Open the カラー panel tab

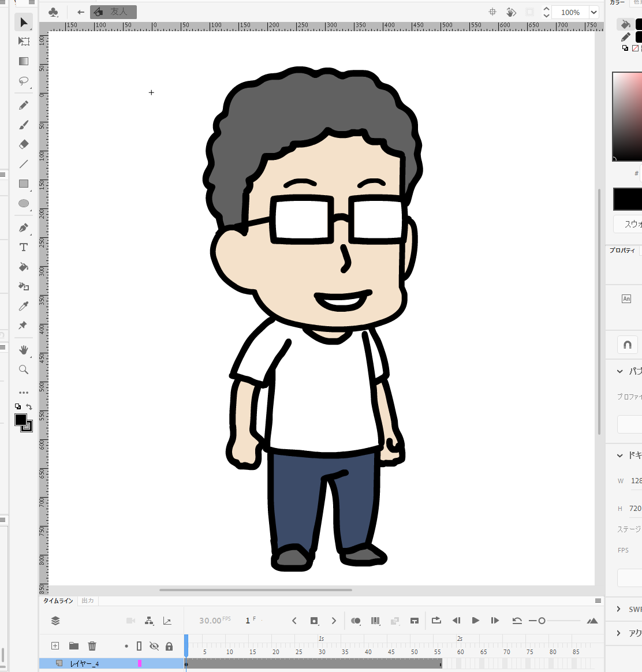(x=617, y=2)
